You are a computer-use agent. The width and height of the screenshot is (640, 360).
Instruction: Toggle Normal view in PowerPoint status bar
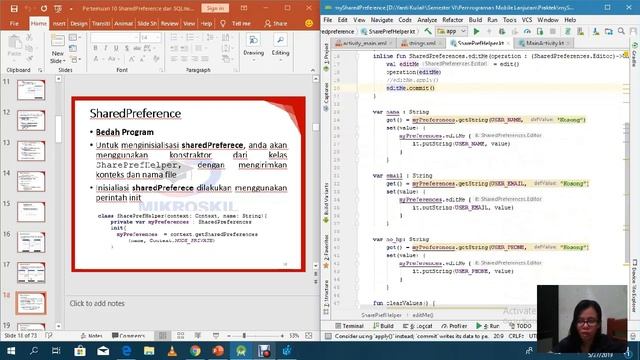point(162,336)
